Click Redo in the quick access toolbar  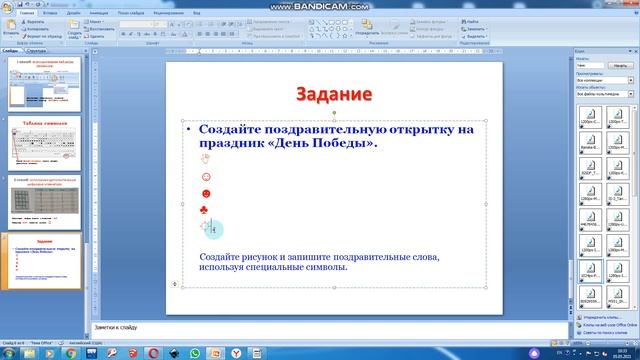click(37, 4)
